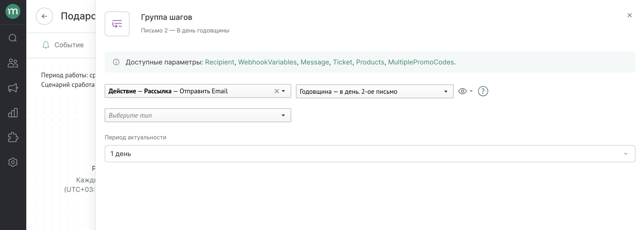Open the MultiplePromoCodes parameter link
644x230 pixels.
421,62
